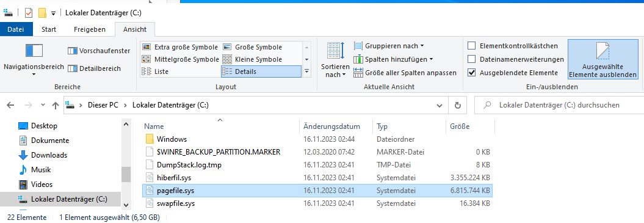This screenshot has width=644, height=223.
Task: Select Desktop in navigation pane
Action: (x=44, y=126)
